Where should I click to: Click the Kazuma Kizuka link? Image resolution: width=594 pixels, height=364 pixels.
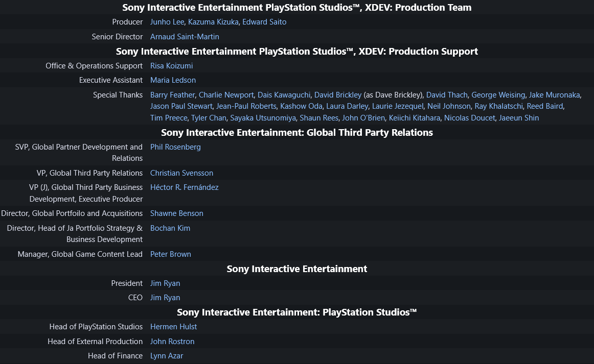tap(213, 22)
